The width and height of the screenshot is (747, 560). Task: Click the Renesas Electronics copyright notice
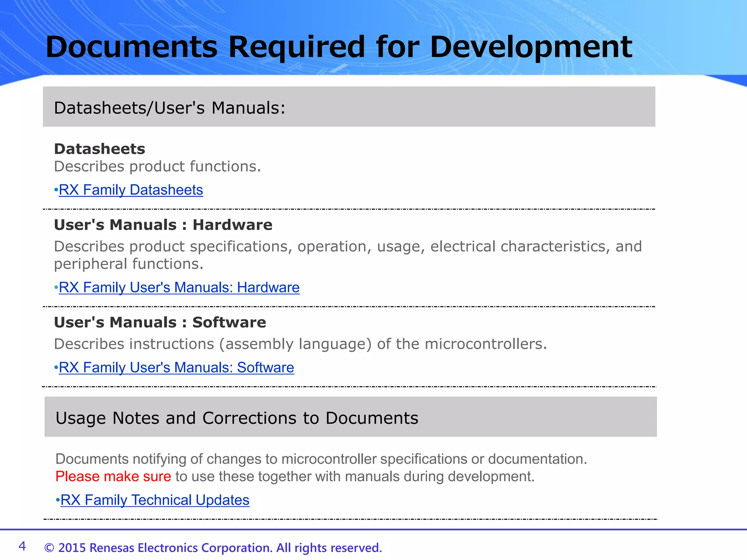coord(213,548)
